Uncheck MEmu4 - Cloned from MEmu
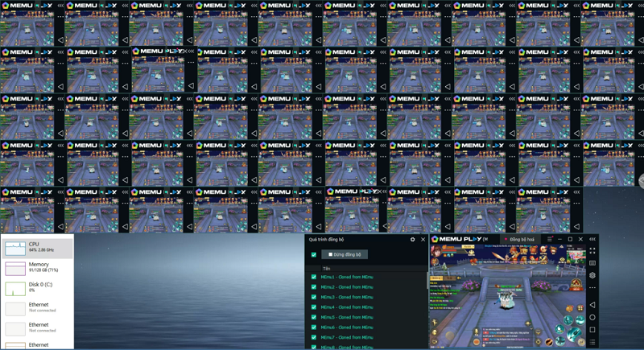 tap(314, 307)
